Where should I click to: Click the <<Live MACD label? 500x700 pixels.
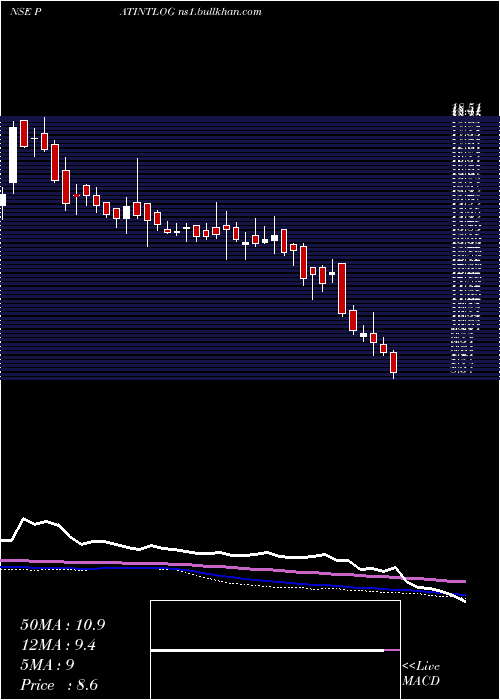click(x=421, y=674)
